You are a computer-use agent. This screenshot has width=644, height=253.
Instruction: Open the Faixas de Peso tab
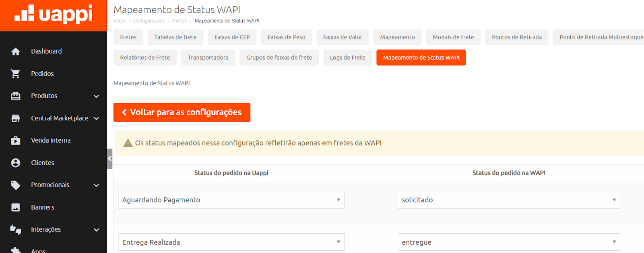point(287,37)
